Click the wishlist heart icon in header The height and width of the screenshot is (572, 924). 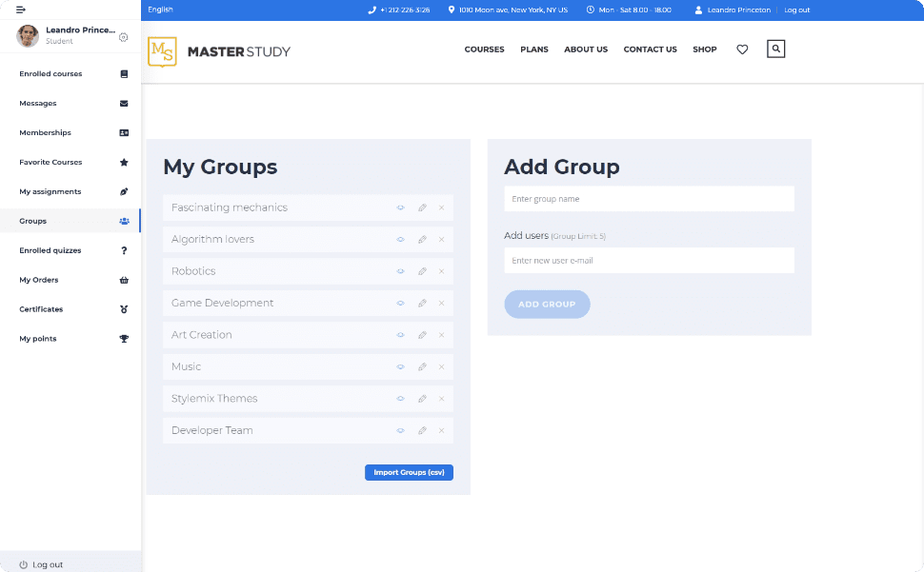(x=742, y=49)
